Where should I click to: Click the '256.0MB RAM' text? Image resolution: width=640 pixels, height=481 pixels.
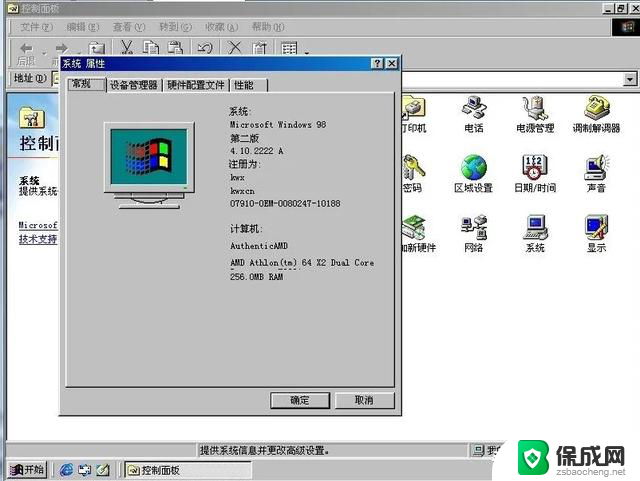256,277
